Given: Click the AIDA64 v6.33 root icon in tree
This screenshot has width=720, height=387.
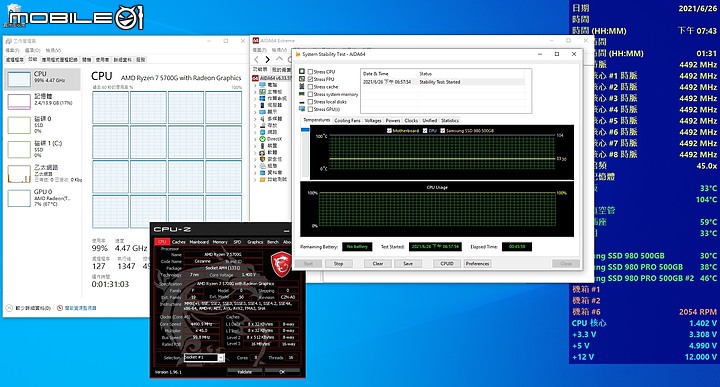Looking at the screenshot, I should (x=256, y=78).
